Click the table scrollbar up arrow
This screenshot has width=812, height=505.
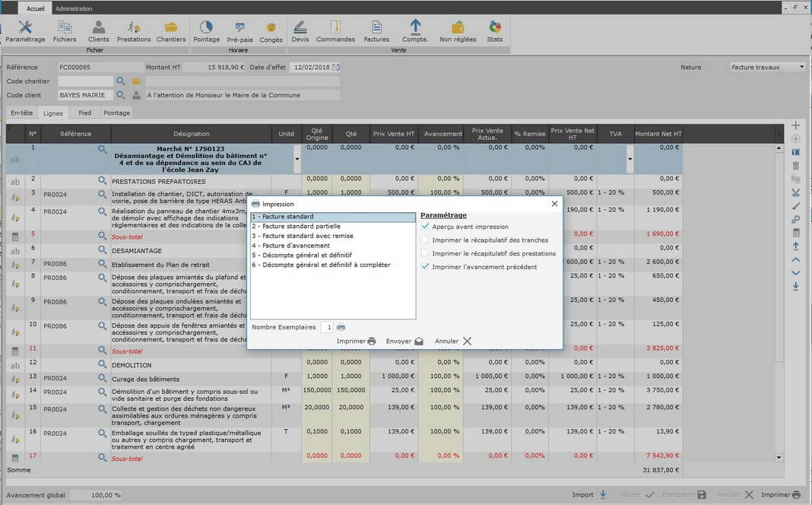click(779, 148)
